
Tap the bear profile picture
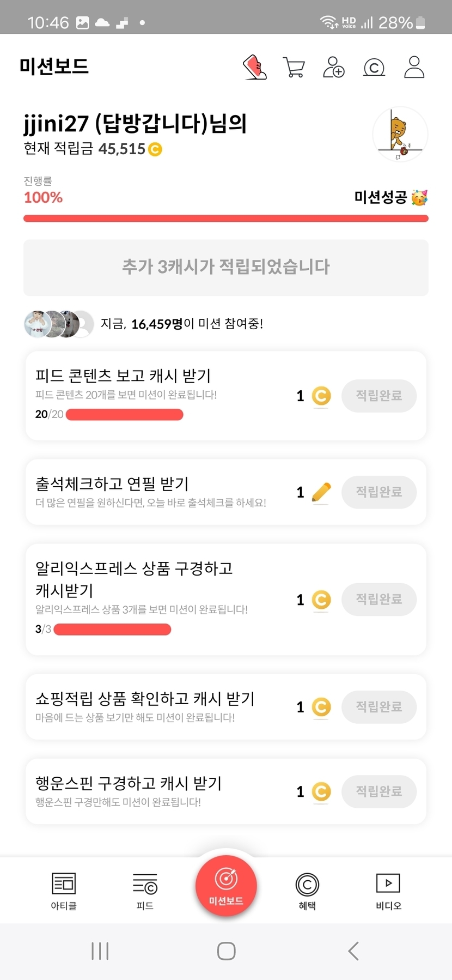coord(400,134)
